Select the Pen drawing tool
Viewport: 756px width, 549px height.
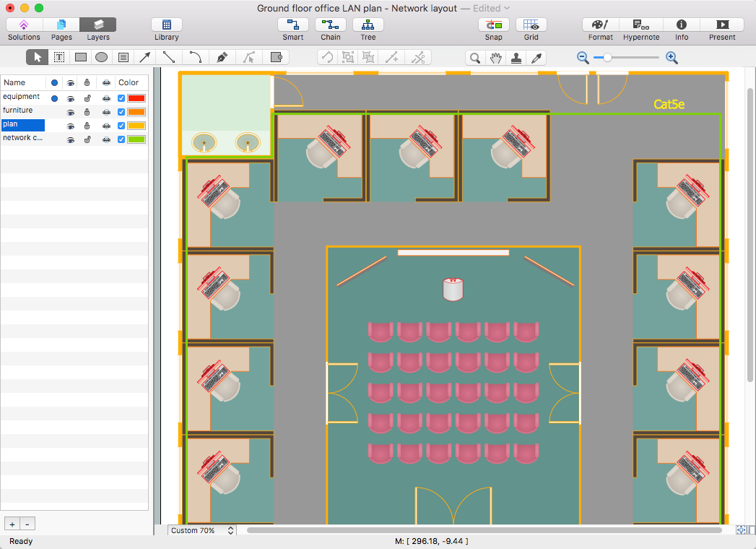pyautogui.click(x=222, y=57)
